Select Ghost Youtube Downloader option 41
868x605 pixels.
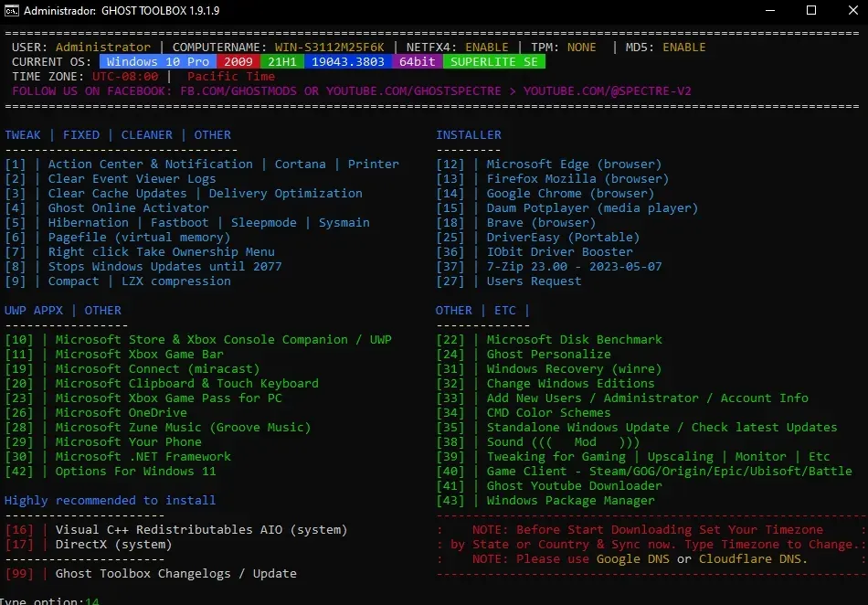pyautogui.click(x=549, y=486)
